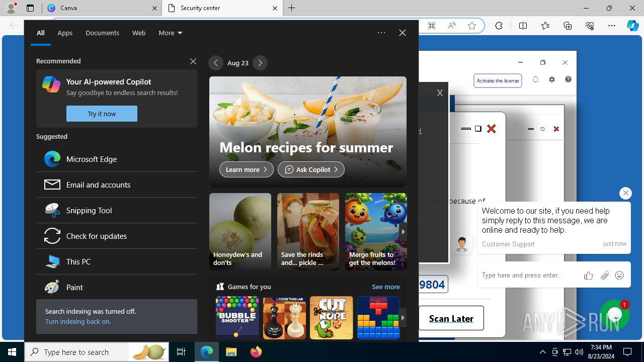
Task: Click Ask Copilot about melon recipes
Action: pos(311,169)
